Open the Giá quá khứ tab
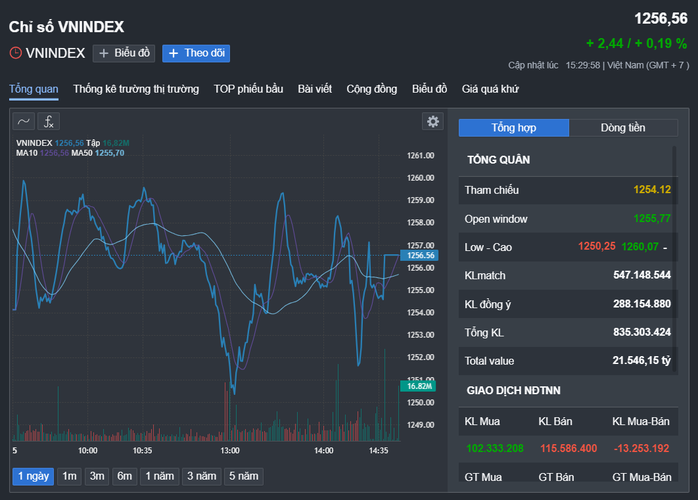The width and height of the screenshot is (698, 500). tap(490, 89)
